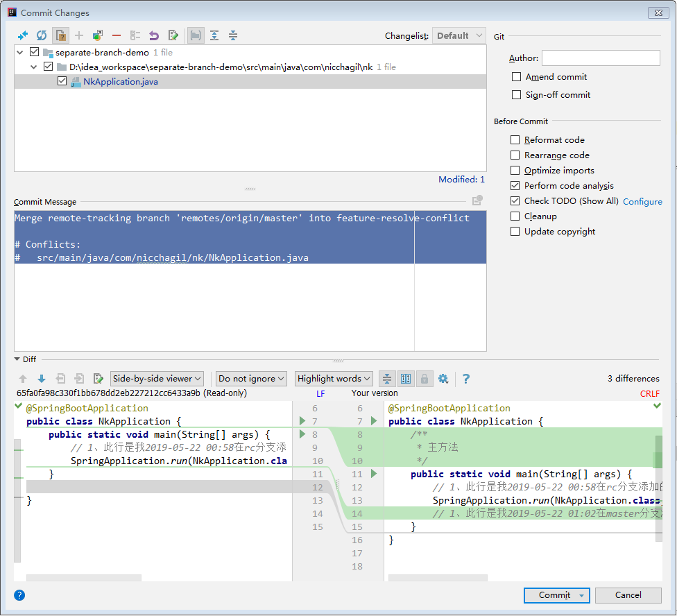Click the Compare Previous File icon

pos(60,379)
